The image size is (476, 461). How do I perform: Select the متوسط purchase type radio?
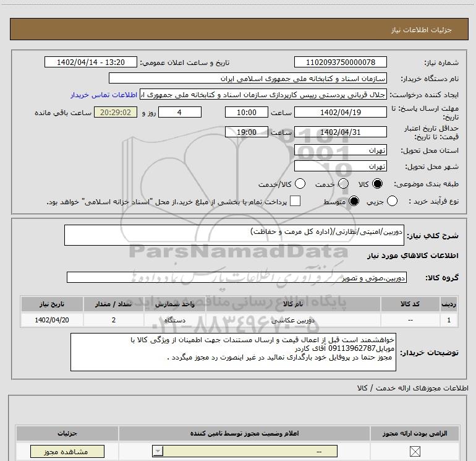pyautogui.click(x=354, y=201)
